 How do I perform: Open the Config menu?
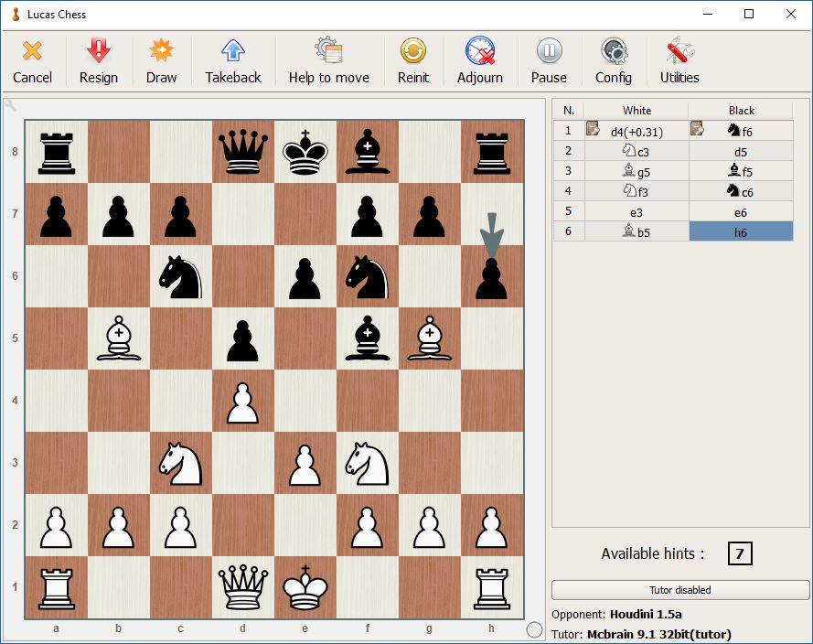click(x=613, y=61)
